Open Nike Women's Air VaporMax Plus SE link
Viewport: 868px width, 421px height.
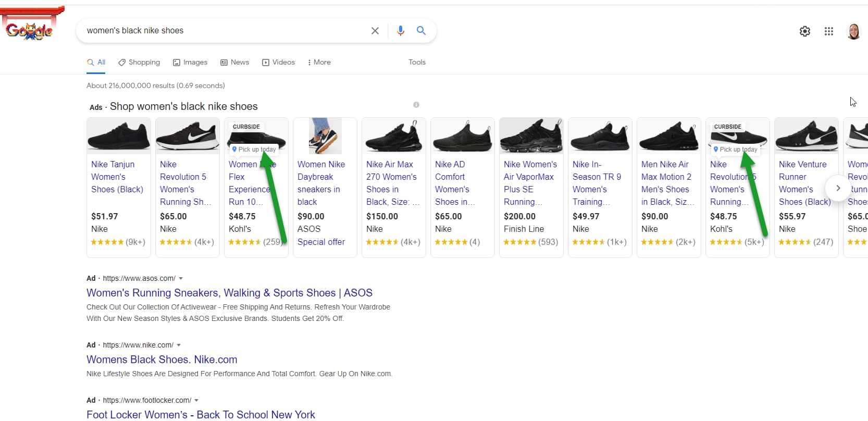(x=530, y=183)
